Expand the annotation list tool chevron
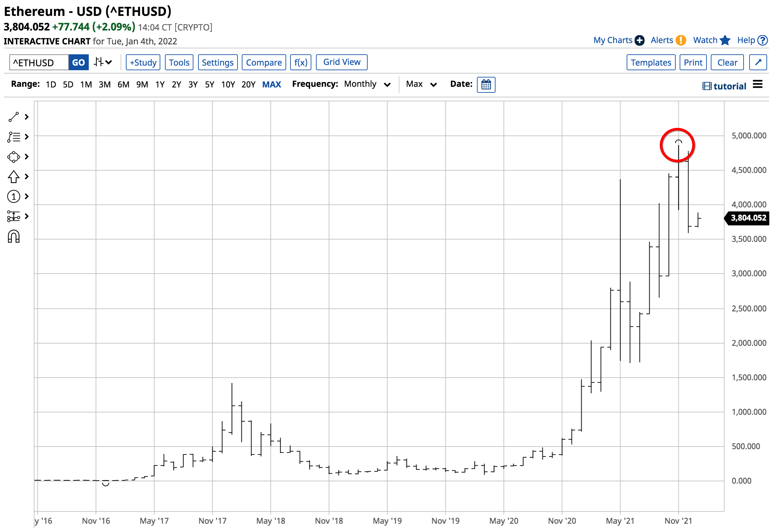781x532 pixels. coord(27,137)
